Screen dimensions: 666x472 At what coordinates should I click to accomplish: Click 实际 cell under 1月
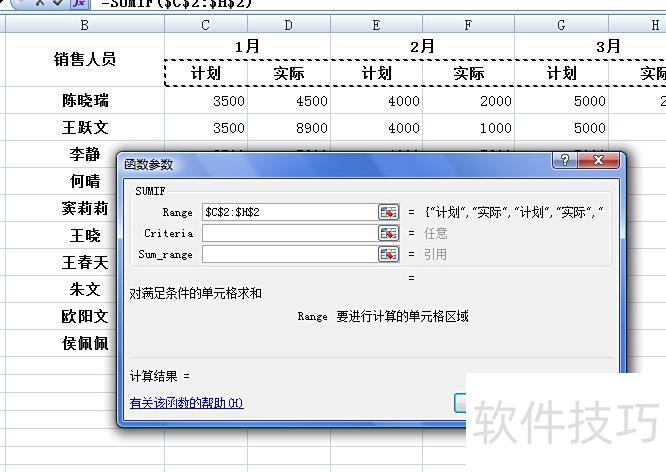point(289,73)
